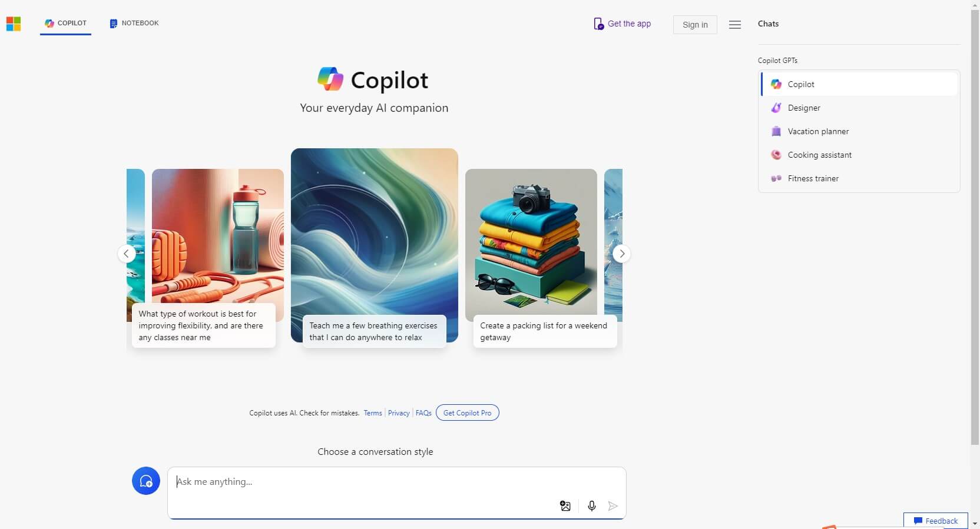Open the packing list weekend getaway card
The image size is (980, 529).
[545, 331]
